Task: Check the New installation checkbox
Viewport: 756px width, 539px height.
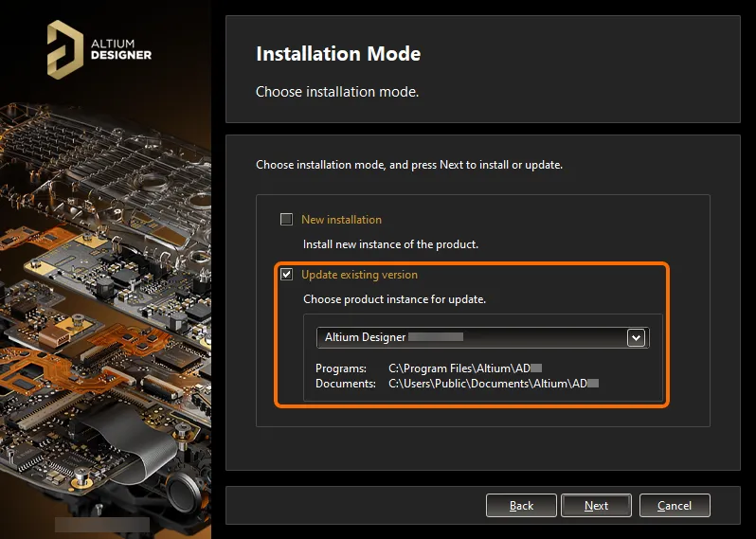Action: (286, 220)
